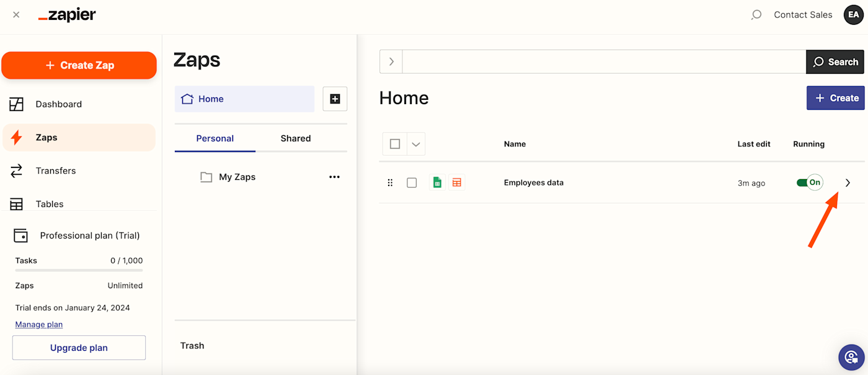Screen dimensions: 868x375
Task: Open the EA account avatar menu
Action: (854, 15)
